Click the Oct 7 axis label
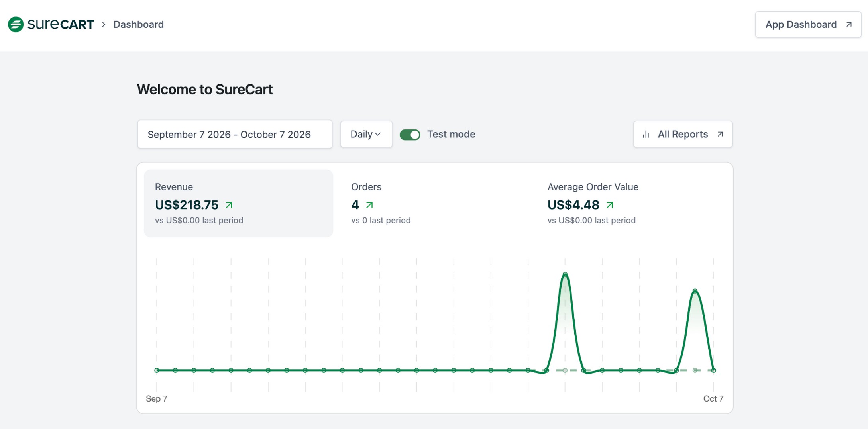The image size is (868, 429). click(713, 398)
